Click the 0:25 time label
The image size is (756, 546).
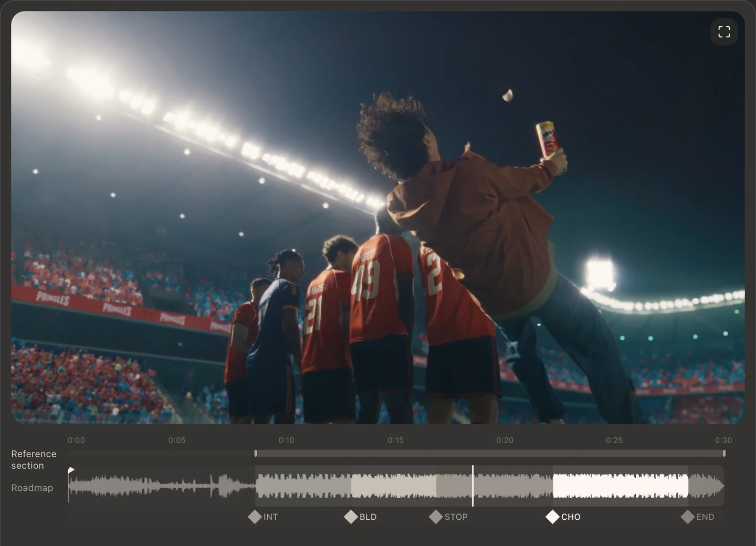614,440
